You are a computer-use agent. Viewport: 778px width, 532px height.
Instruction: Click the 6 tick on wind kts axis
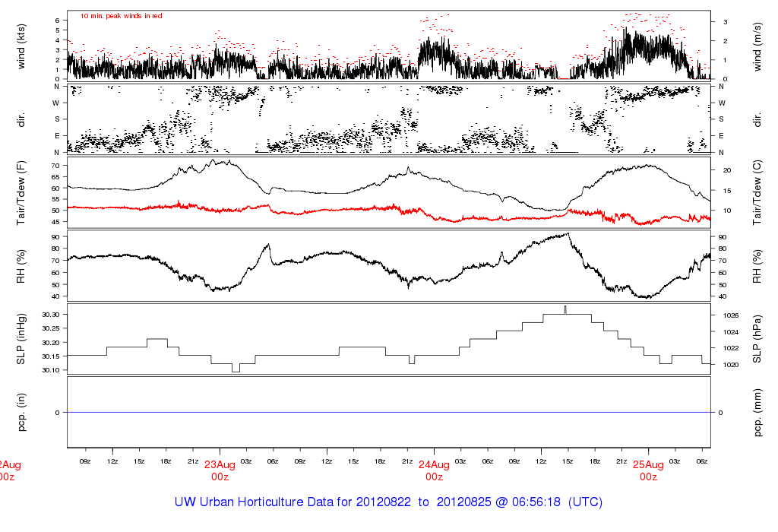click(x=58, y=21)
